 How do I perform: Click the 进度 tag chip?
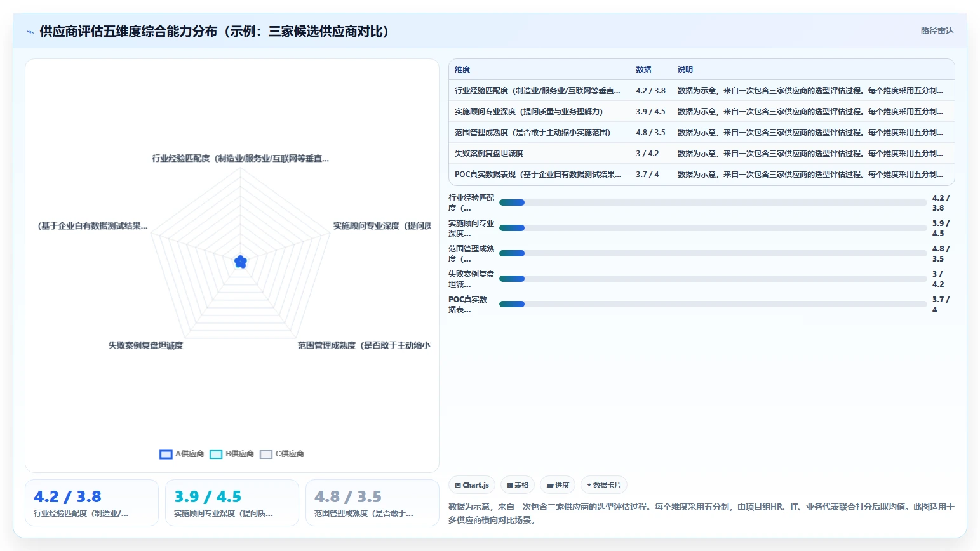[x=558, y=485]
